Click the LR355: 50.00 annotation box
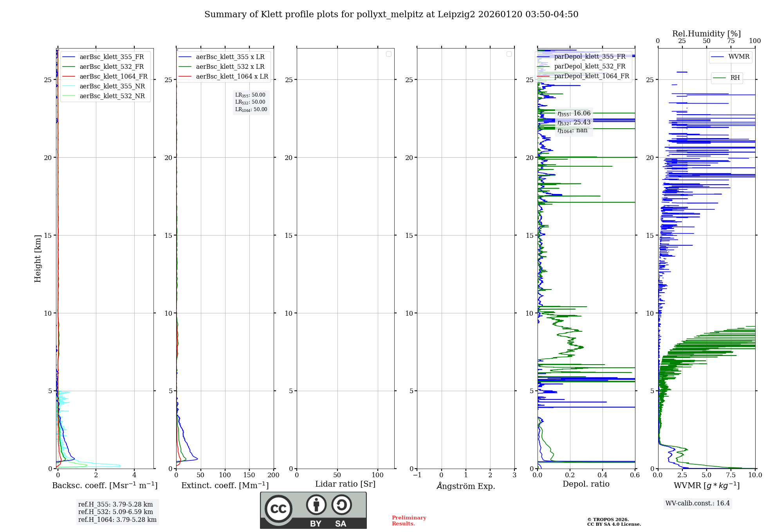Image resolution: width=783 pixels, height=532 pixels. coord(250,95)
